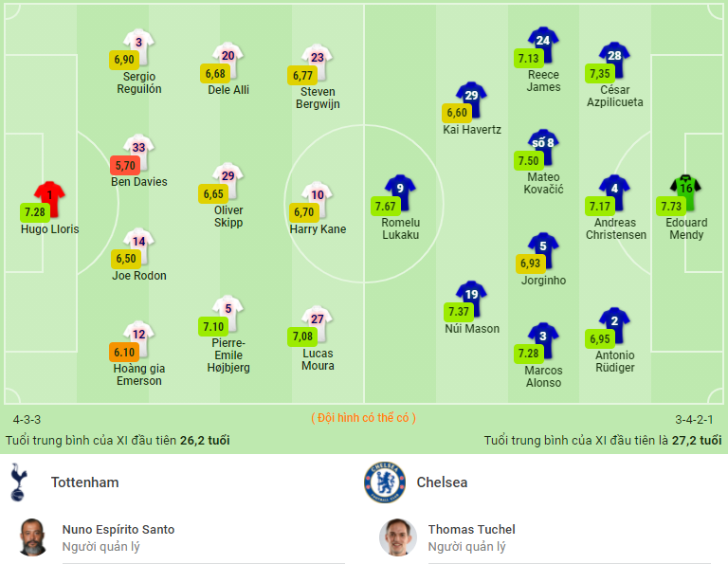Click Antonio Rüdiger's number 2 jersey
The image size is (728, 564).
(x=614, y=325)
